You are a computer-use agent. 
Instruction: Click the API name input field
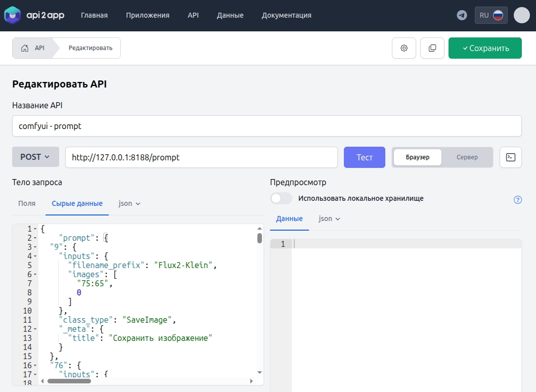coord(267,126)
